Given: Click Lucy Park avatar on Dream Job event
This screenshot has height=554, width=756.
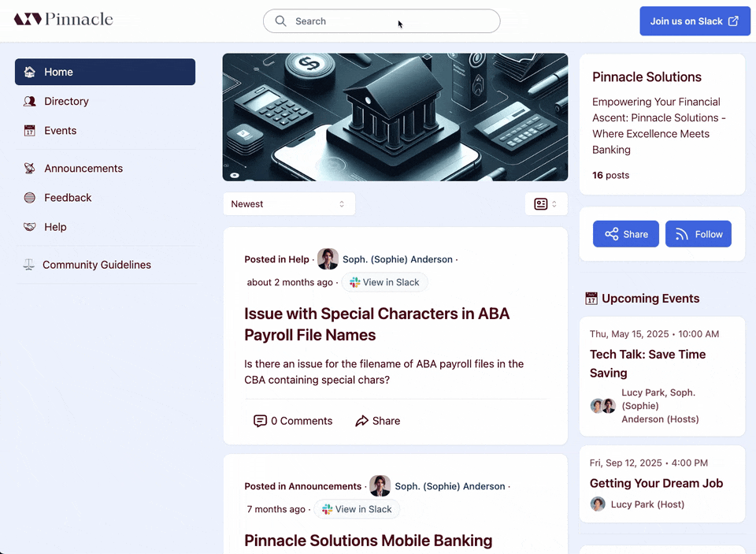Looking at the screenshot, I should (x=598, y=504).
